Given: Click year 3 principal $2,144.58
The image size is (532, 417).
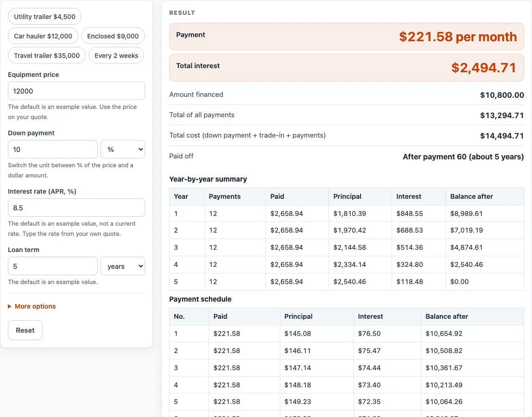Looking at the screenshot, I should click(x=349, y=247).
